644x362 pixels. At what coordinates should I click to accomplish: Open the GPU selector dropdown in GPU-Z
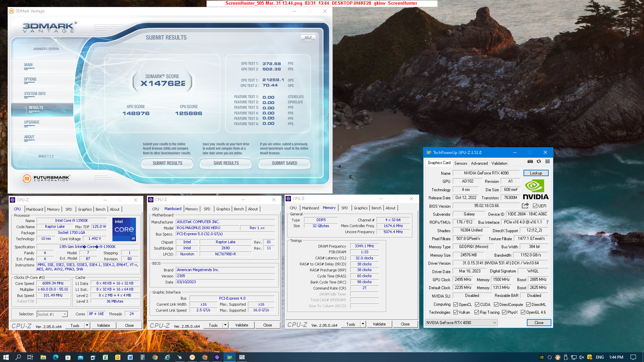[x=461, y=323]
